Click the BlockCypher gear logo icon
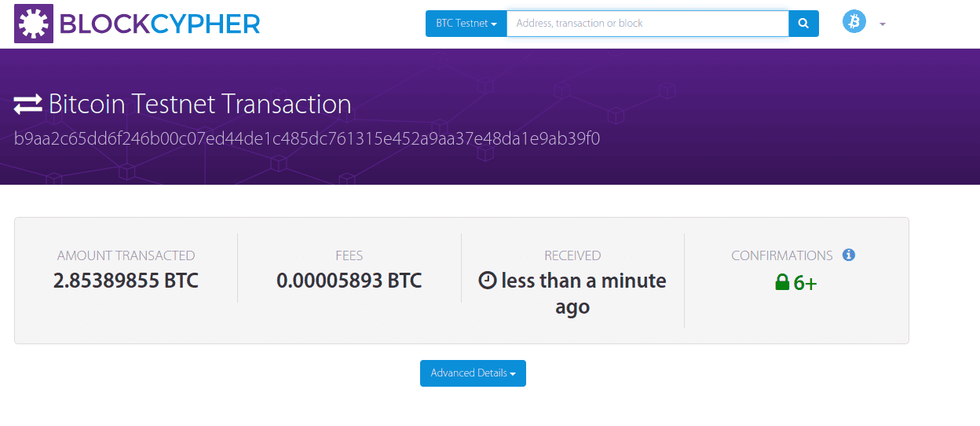The height and width of the screenshot is (426, 980). pos(34,24)
